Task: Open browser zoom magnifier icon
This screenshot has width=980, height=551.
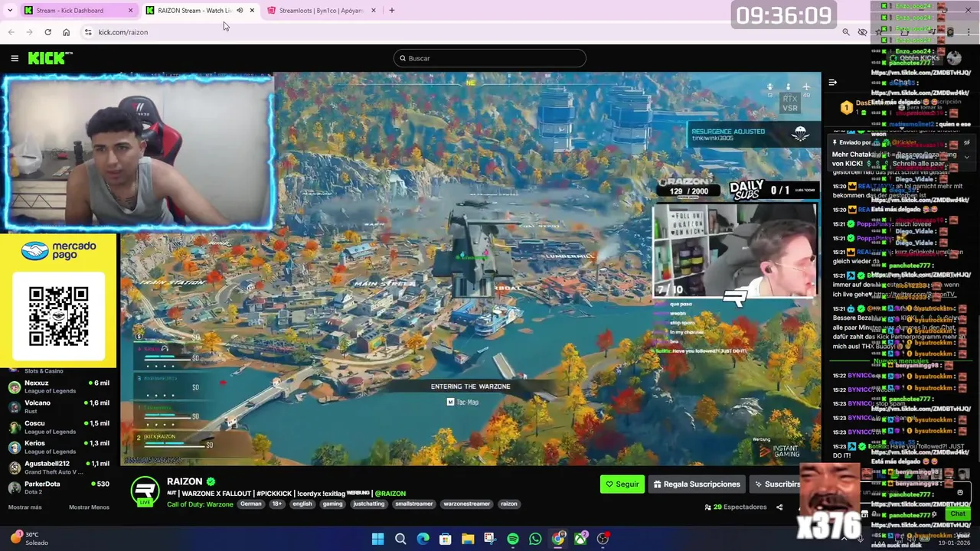Action: (846, 32)
